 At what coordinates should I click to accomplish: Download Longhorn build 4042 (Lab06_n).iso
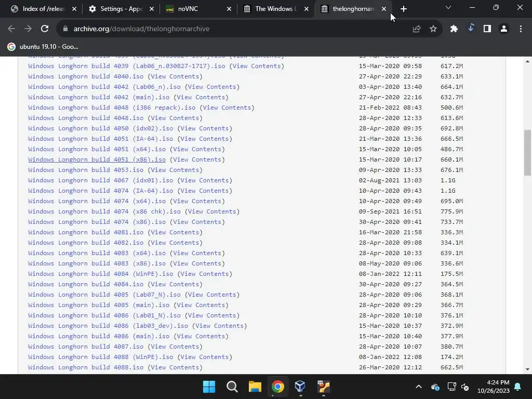104,87
